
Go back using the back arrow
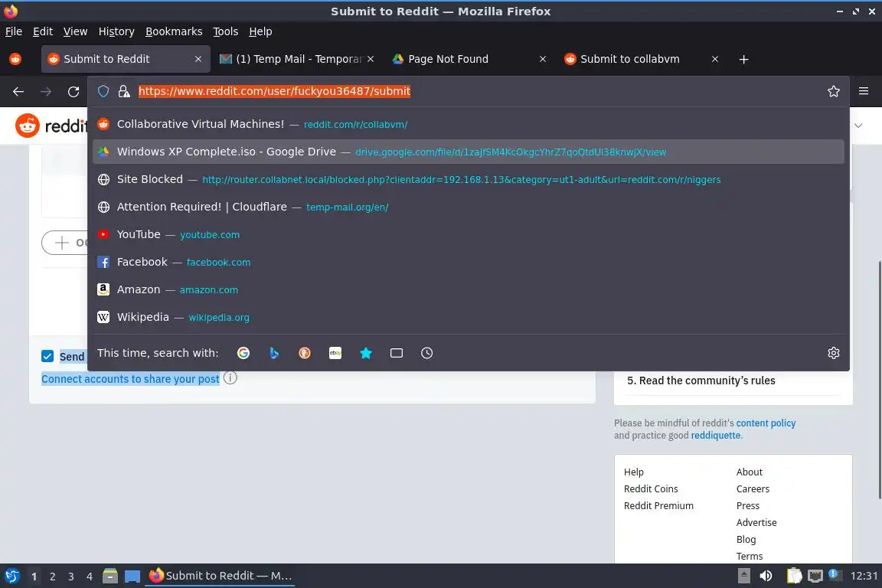[18, 91]
